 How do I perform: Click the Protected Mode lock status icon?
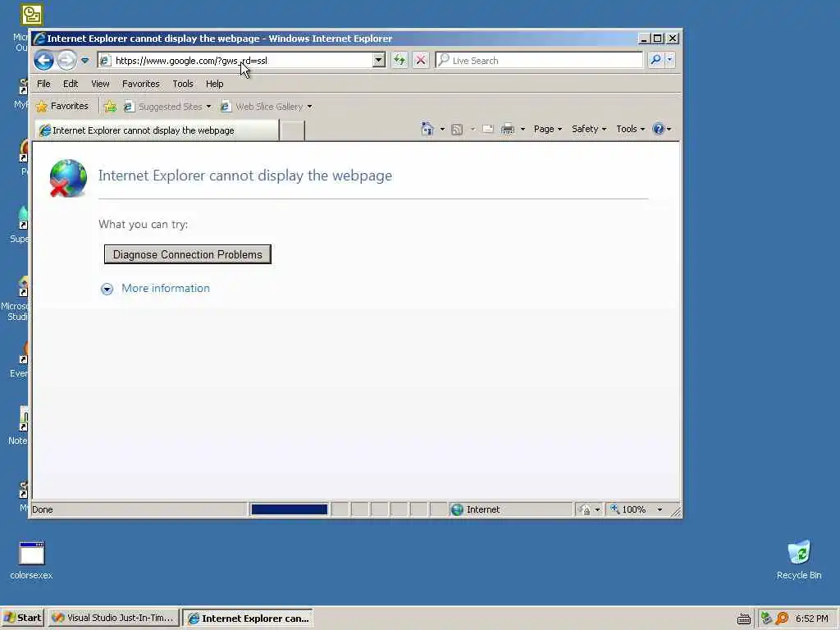[x=586, y=509]
